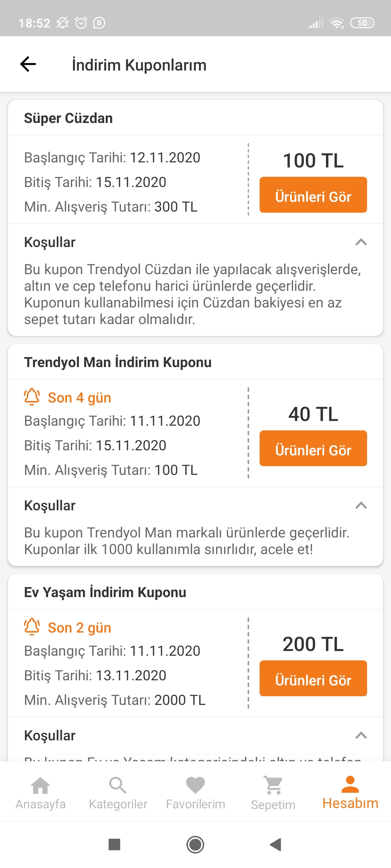Collapse Koşullar of Süper Cüzdan coupon
The height and width of the screenshot is (868, 391).
coord(361,242)
